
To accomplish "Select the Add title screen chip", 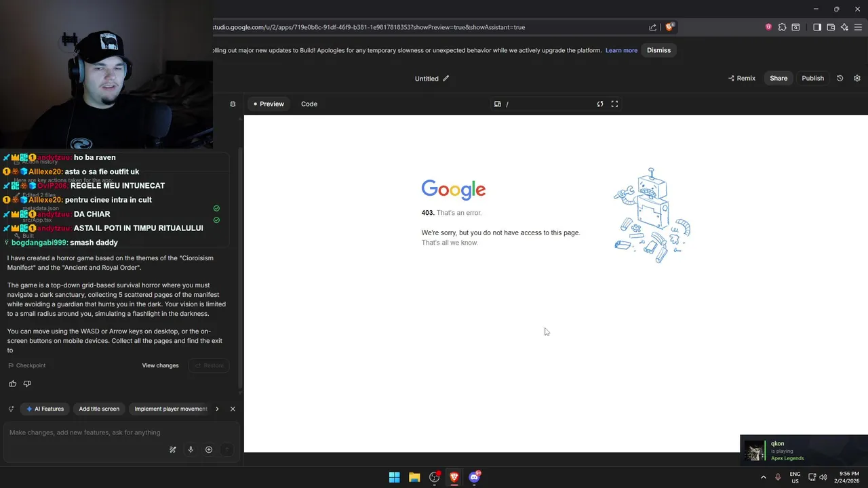I will (99, 409).
